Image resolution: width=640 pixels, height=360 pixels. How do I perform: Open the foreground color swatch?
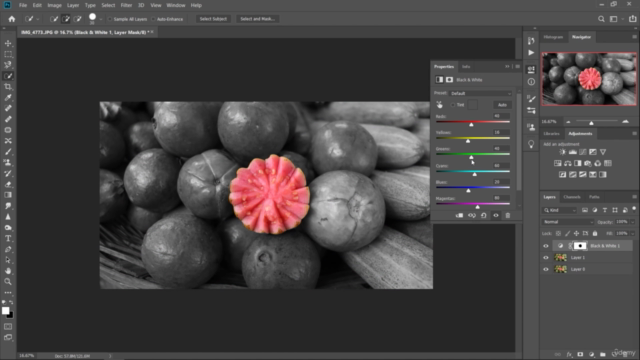pyautogui.click(x=5, y=311)
